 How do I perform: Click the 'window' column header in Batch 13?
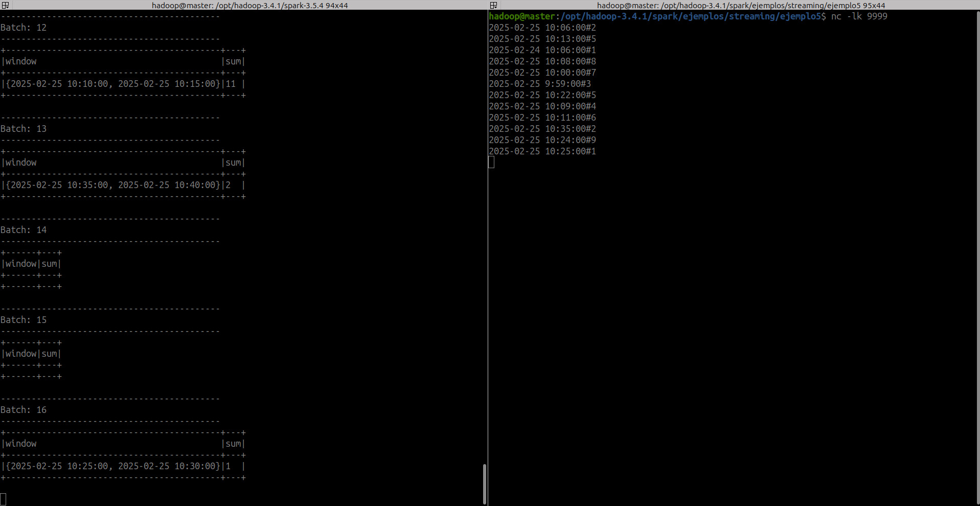(21, 163)
